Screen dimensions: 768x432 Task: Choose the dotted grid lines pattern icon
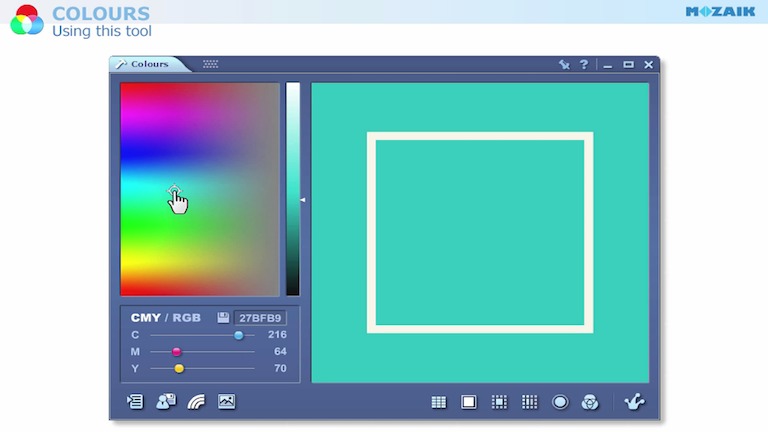[529, 402]
